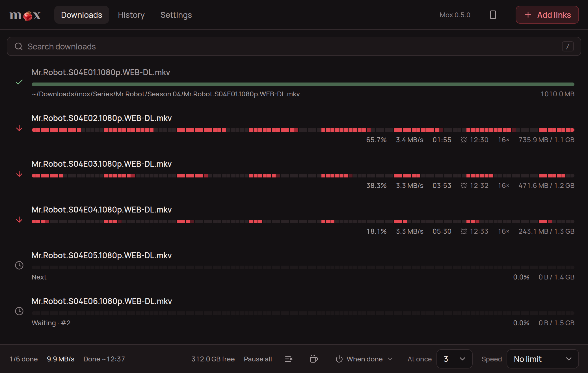This screenshot has height=373, width=588.
Task: Click the S04E04 segmented progress bar
Action: pos(303,222)
